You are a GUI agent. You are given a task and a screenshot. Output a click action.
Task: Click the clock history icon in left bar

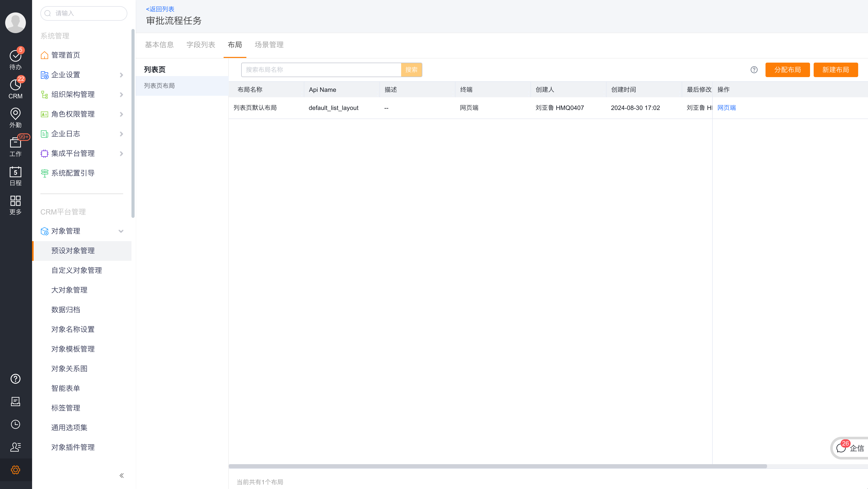click(x=16, y=424)
